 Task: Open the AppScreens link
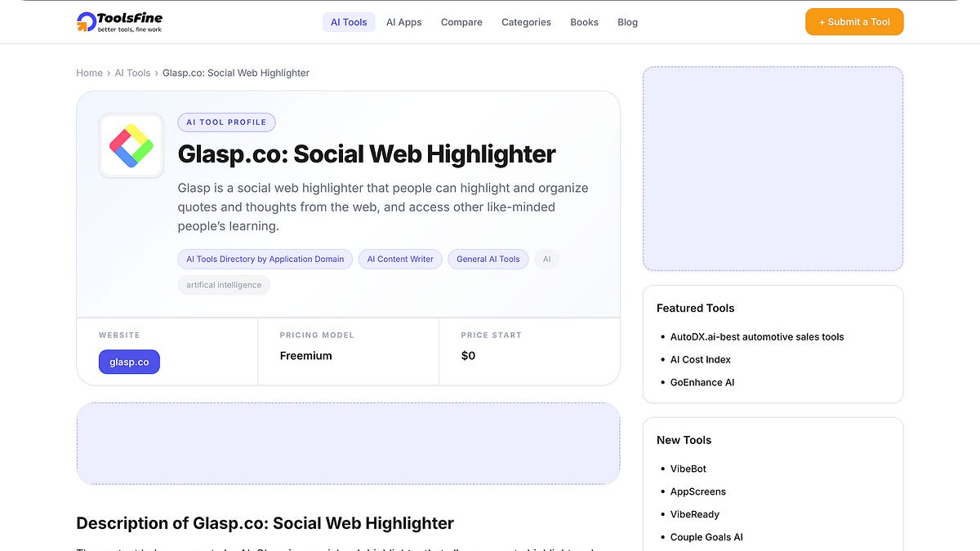tap(698, 491)
